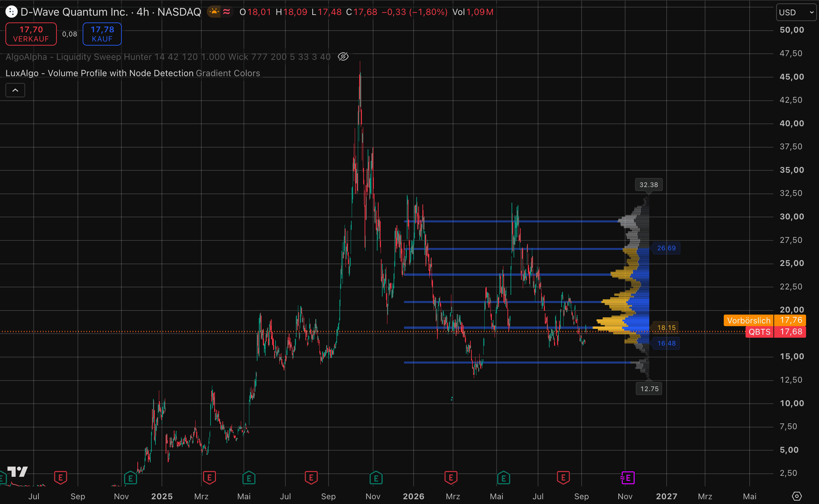
Task: Click the 50,00 price scale label
Action: [792, 30]
